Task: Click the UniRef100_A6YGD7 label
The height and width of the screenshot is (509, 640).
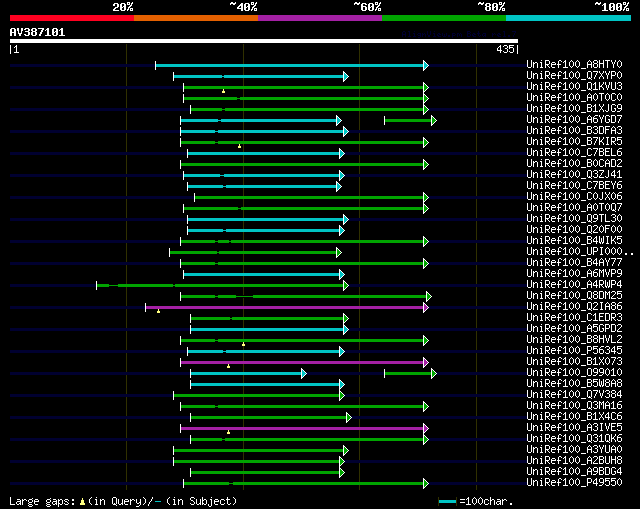Action: tap(574, 120)
